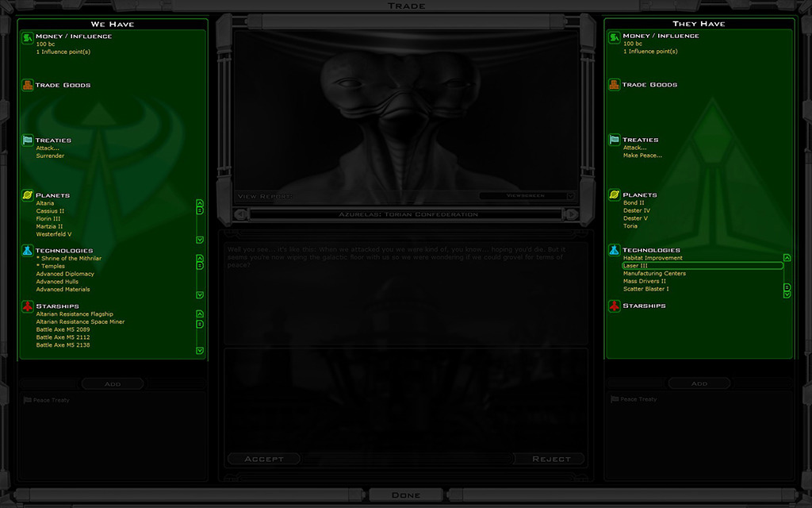Screen dimensions: 812x508
Task: Select planet Altaria
Action: (x=45, y=203)
